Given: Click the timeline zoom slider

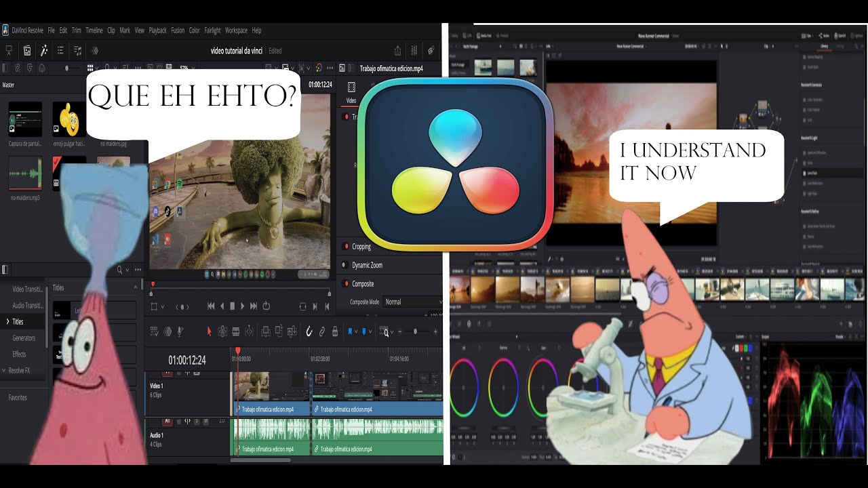Looking at the screenshot, I should (x=416, y=331).
